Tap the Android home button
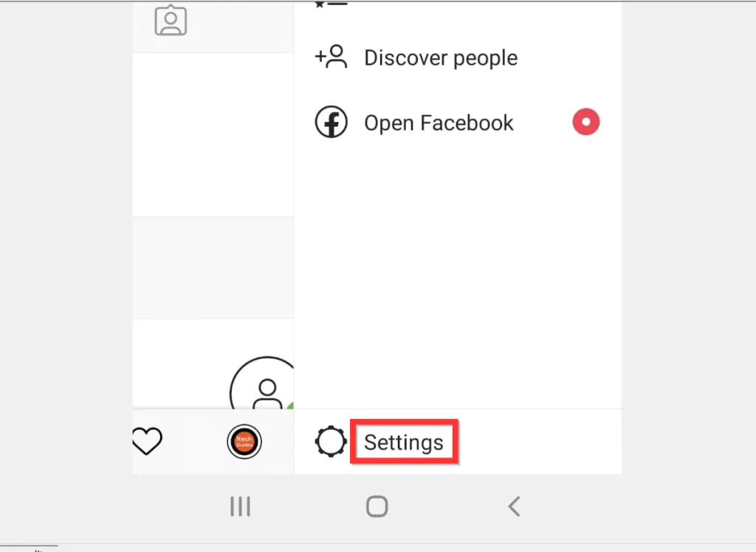 click(x=377, y=506)
